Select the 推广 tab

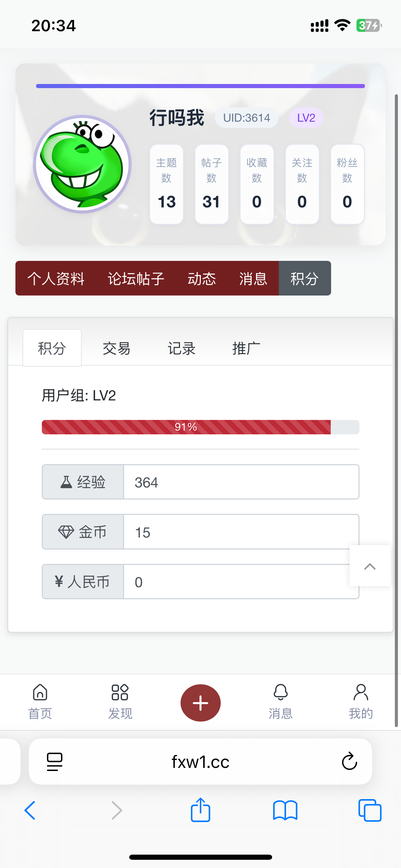(246, 348)
